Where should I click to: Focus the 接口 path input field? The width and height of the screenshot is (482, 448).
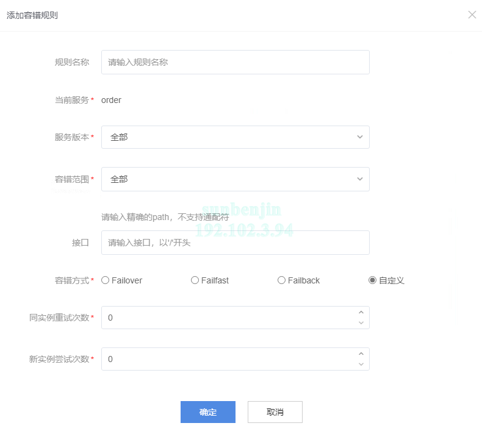(235, 243)
